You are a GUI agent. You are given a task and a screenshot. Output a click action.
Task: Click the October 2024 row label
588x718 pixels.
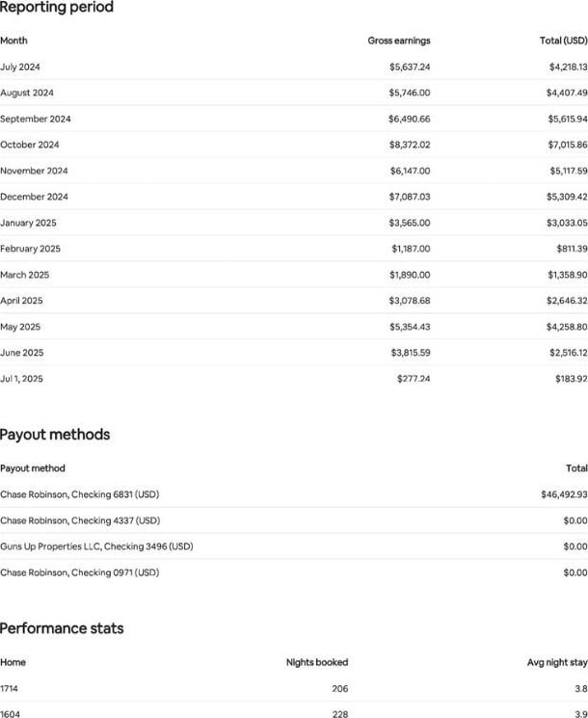[x=30, y=145]
